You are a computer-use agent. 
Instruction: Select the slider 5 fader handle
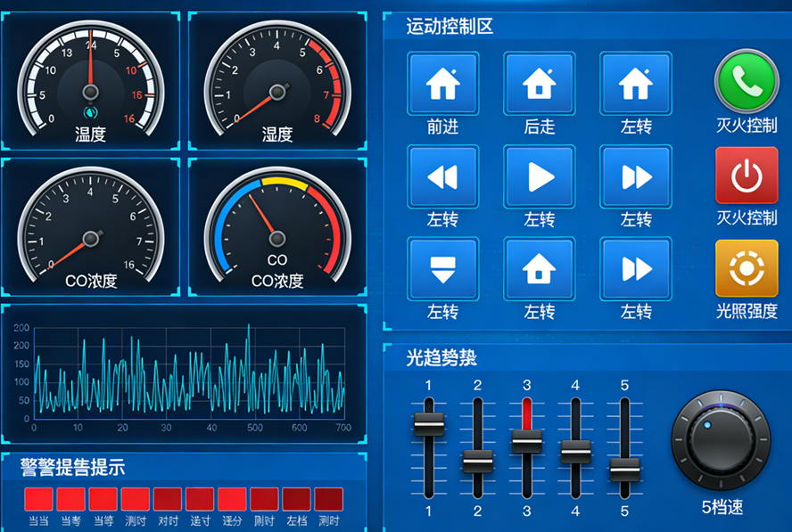pyautogui.click(x=624, y=468)
